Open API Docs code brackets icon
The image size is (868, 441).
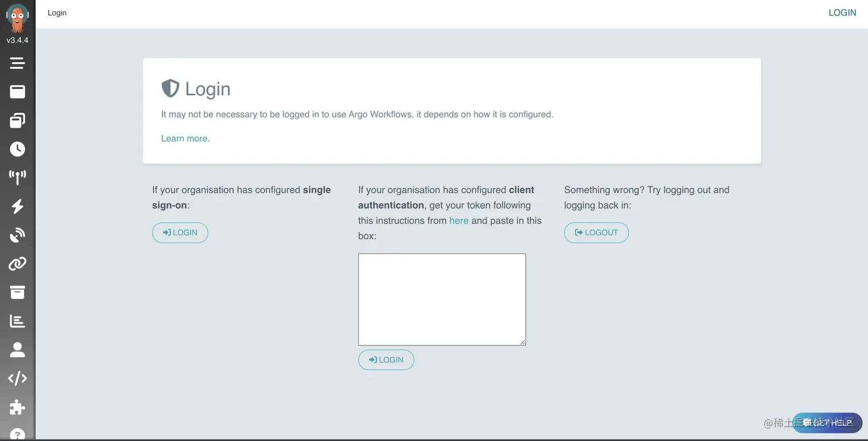tap(17, 378)
